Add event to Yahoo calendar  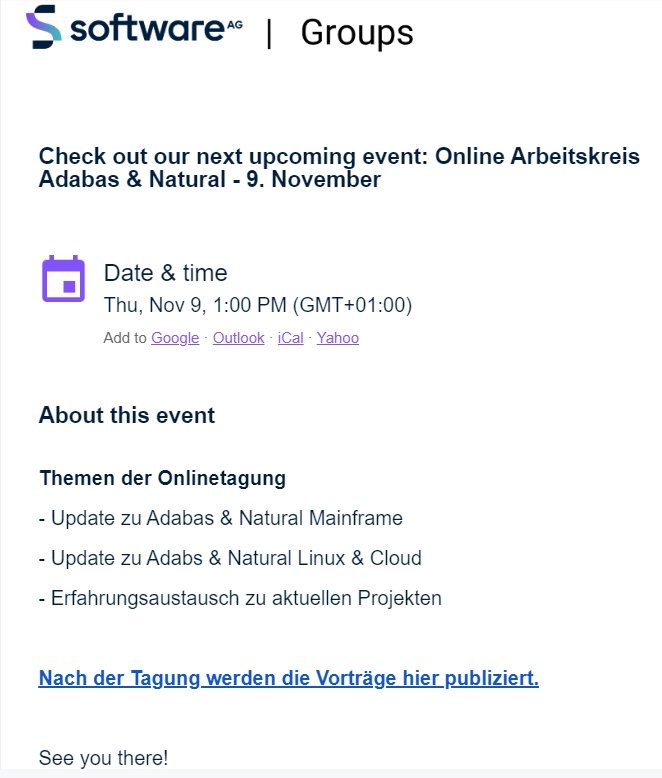pos(337,338)
